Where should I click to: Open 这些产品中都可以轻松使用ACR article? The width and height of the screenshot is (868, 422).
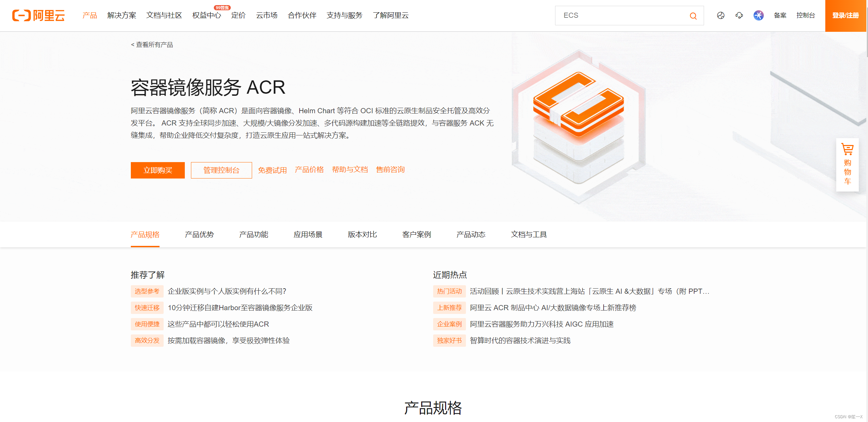(218, 324)
